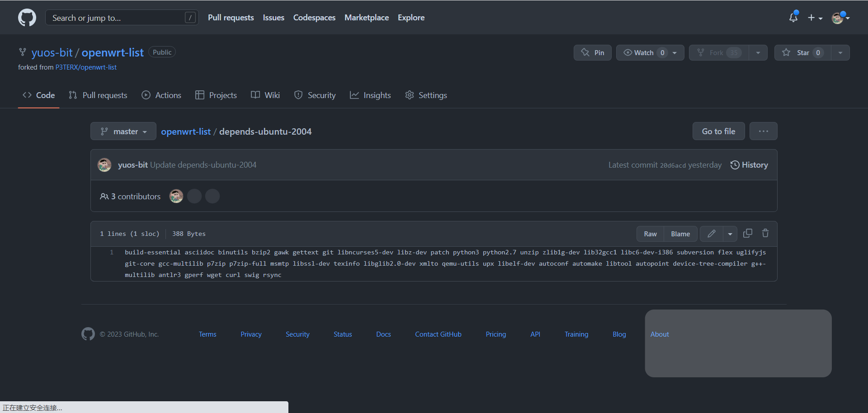Open edit options dropdown beside pencil
The image size is (868, 413).
pos(730,234)
